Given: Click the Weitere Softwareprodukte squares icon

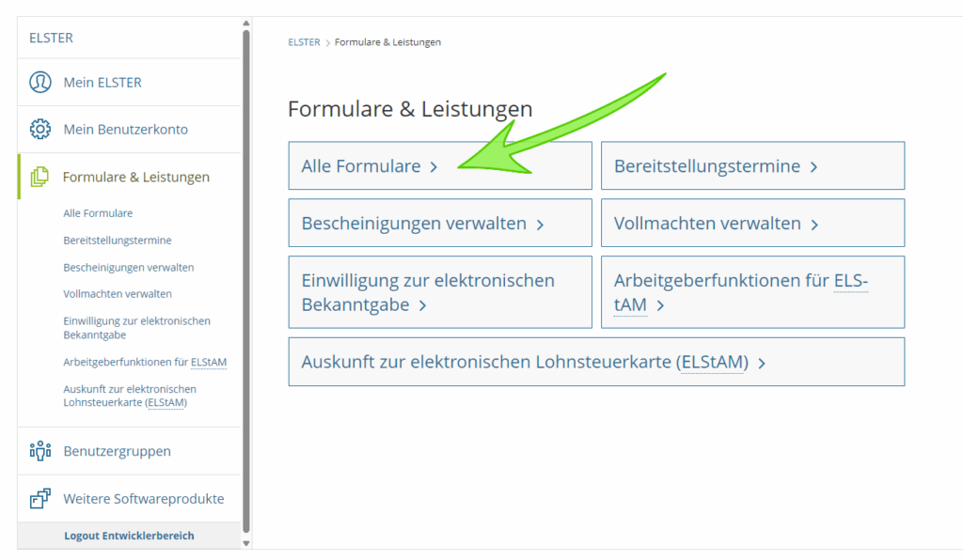Looking at the screenshot, I should click(40, 499).
